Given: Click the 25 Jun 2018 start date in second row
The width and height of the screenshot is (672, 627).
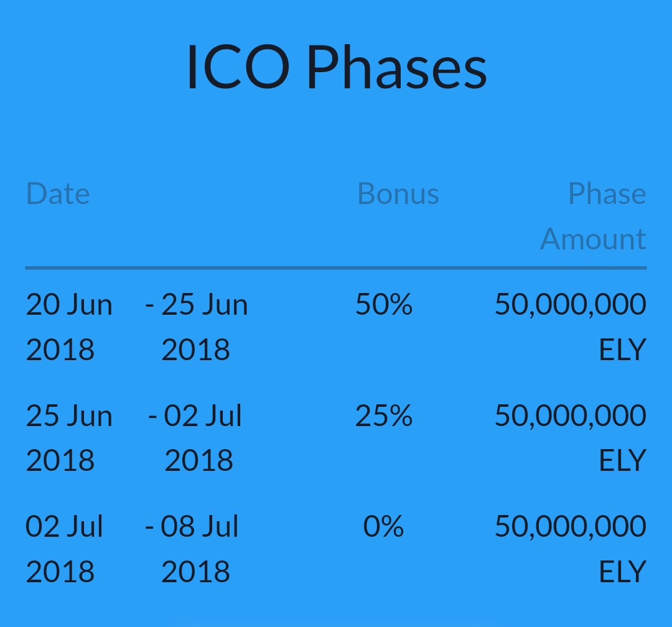Looking at the screenshot, I should [69, 437].
